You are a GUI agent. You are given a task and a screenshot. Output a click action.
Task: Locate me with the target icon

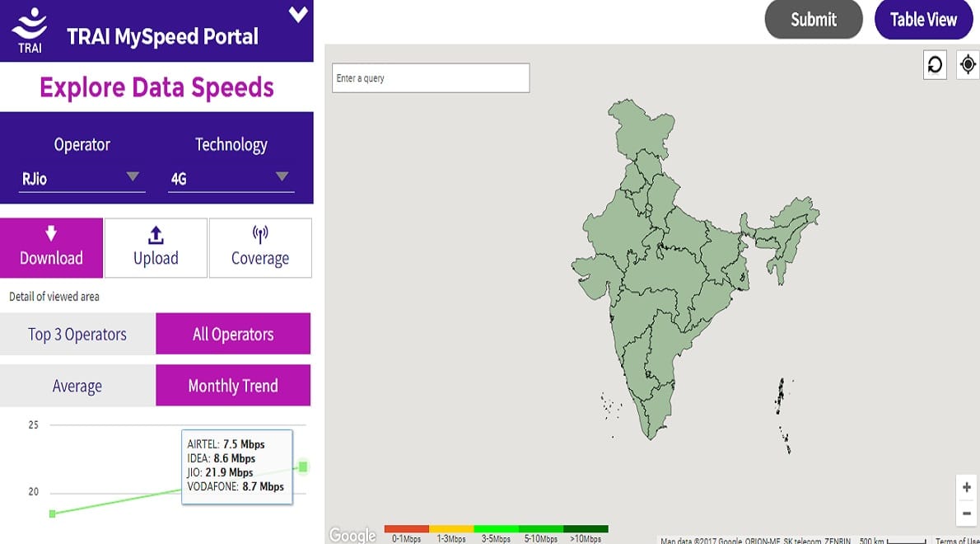pos(968,64)
